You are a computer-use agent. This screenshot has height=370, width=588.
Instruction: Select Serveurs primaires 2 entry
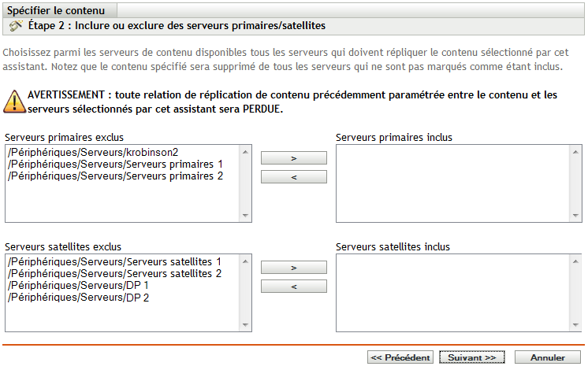point(114,176)
